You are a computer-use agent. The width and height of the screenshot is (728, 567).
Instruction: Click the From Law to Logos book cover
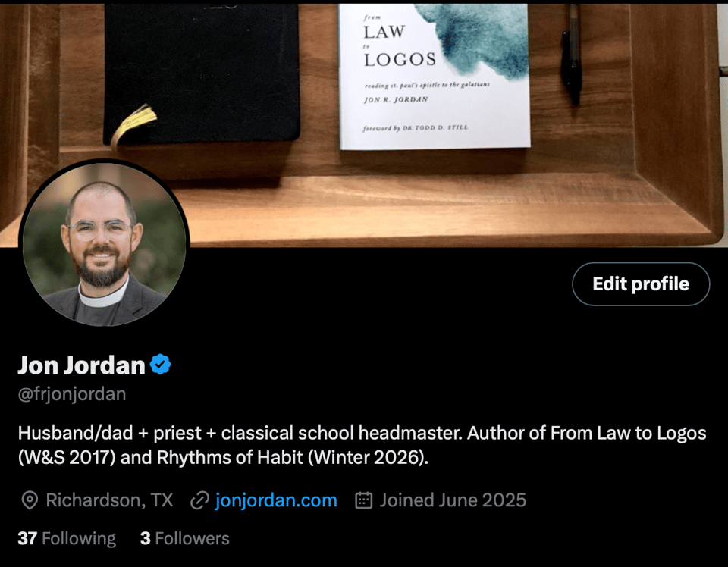[435, 77]
